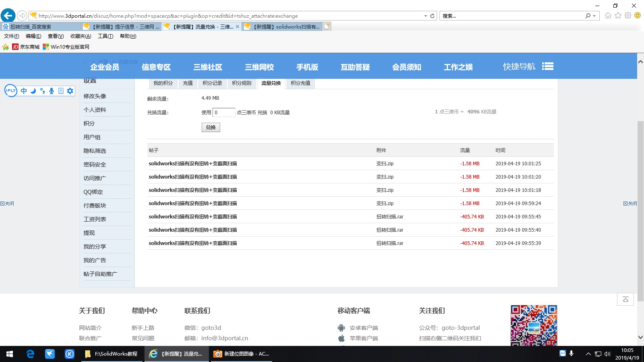Open the Favorites star icon
Image resolution: width=644 pixels, height=362 pixels.
(x=618, y=16)
